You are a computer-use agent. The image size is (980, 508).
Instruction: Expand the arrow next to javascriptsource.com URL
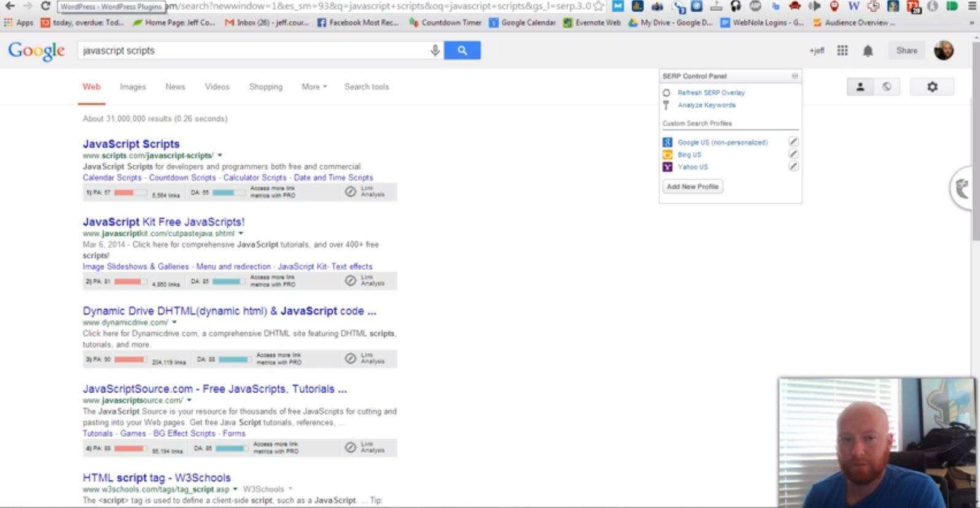(189, 401)
